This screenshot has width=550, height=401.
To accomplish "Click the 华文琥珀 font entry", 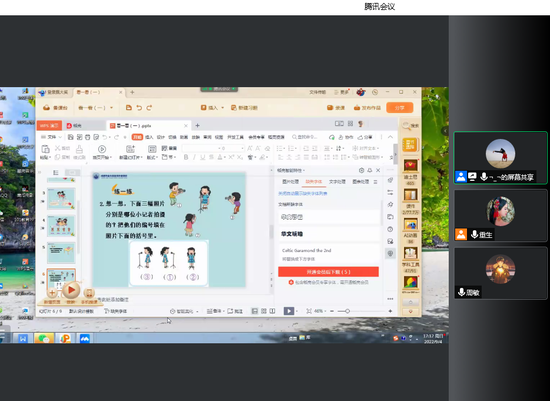I will pyautogui.click(x=328, y=234).
